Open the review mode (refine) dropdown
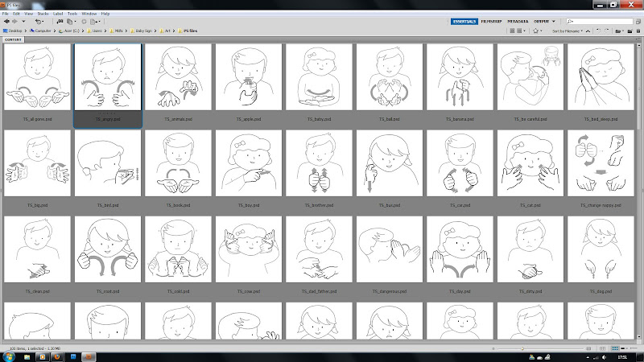The image size is (644, 362). coord(71,22)
